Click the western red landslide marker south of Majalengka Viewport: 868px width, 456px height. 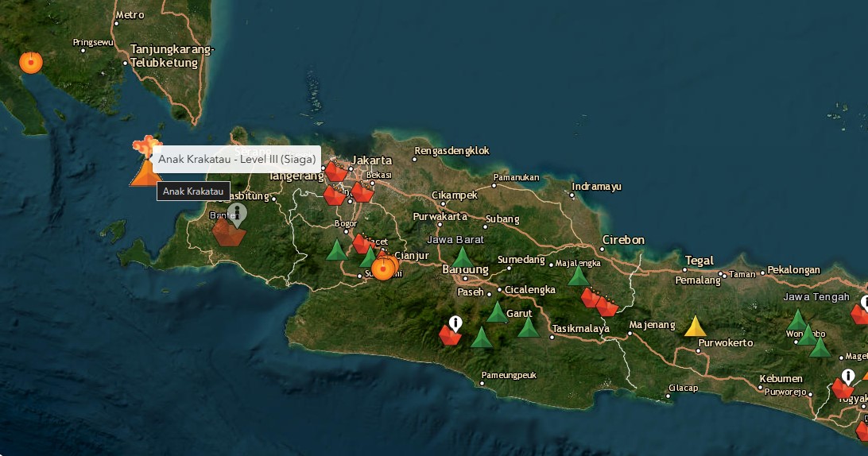590,298
